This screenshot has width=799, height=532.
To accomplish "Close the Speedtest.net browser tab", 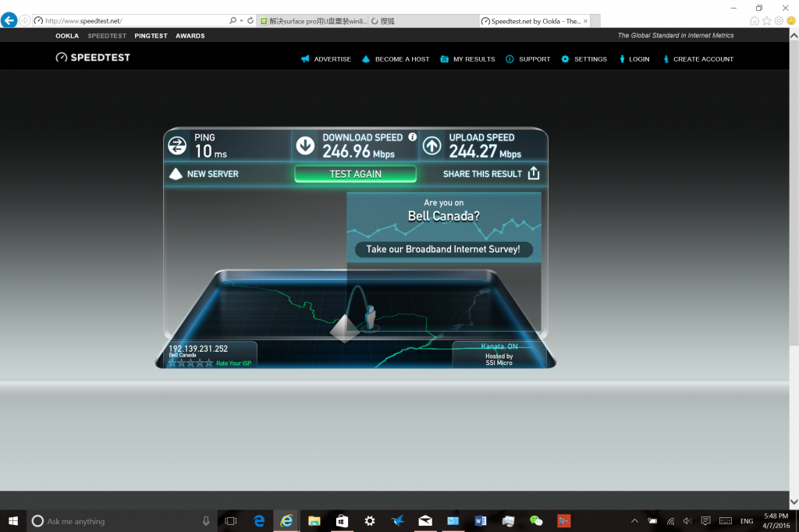I will click(585, 21).
